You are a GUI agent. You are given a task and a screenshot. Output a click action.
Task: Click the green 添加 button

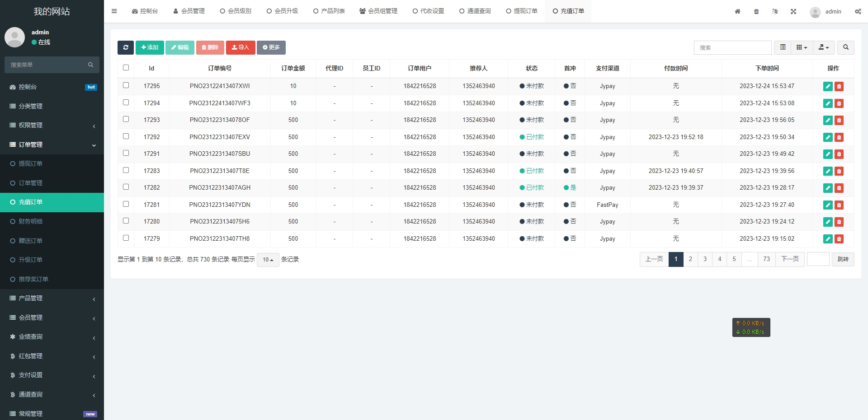click(150, 47)
